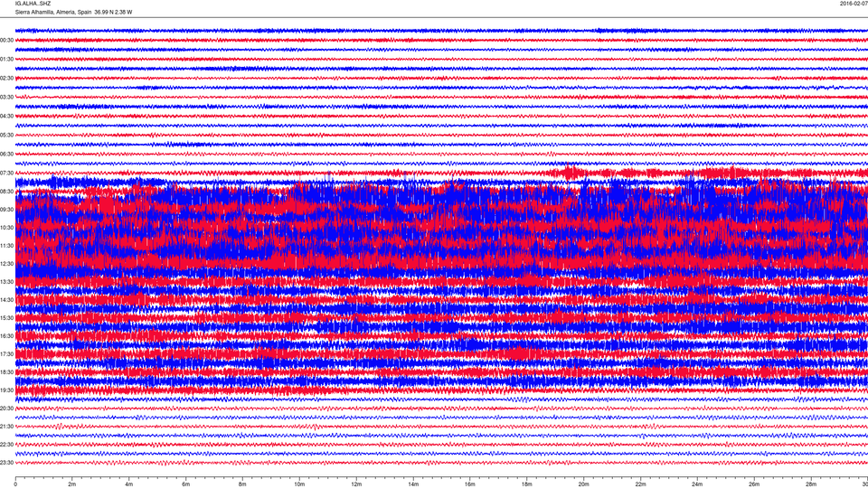
Task: Click the '0' minute axis label
Action: click(15, 484)
